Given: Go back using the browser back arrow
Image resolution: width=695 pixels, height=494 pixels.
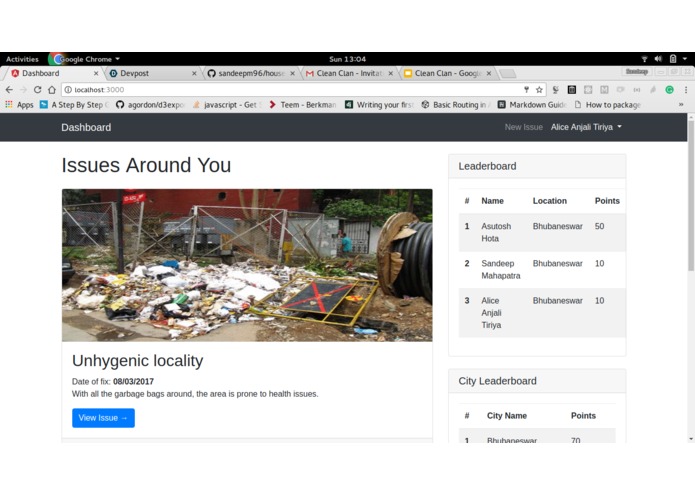Looking at the screenshot, I should (x=9, y=90).
